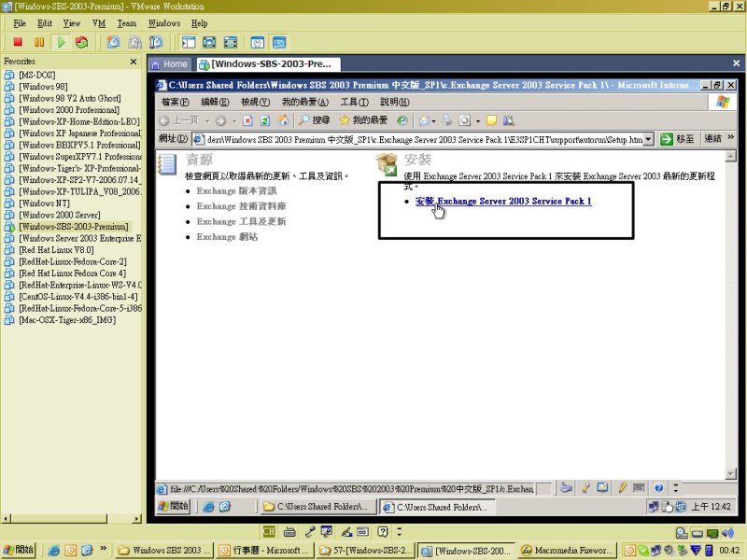The height and width of the screenshot is (560, 747).
Task: Close the Favorites sidebar panel
Action: [134, 62]
